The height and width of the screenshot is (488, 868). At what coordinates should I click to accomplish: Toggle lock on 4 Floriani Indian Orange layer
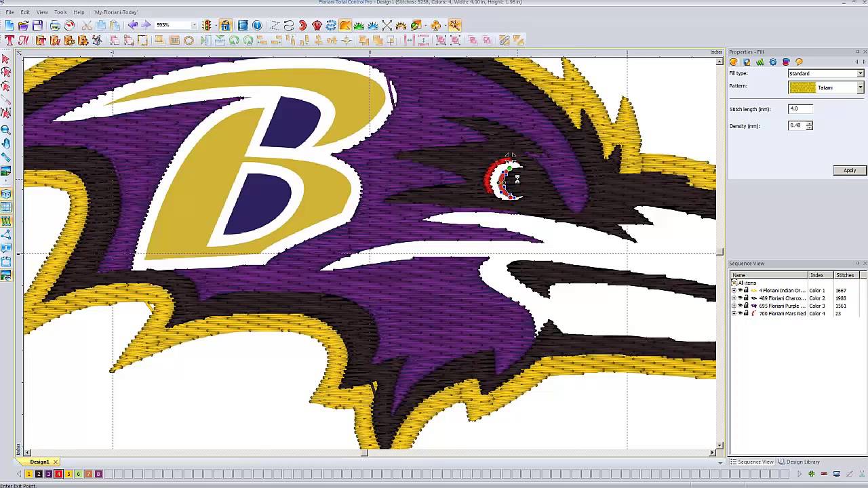click(x=746, y=290)
